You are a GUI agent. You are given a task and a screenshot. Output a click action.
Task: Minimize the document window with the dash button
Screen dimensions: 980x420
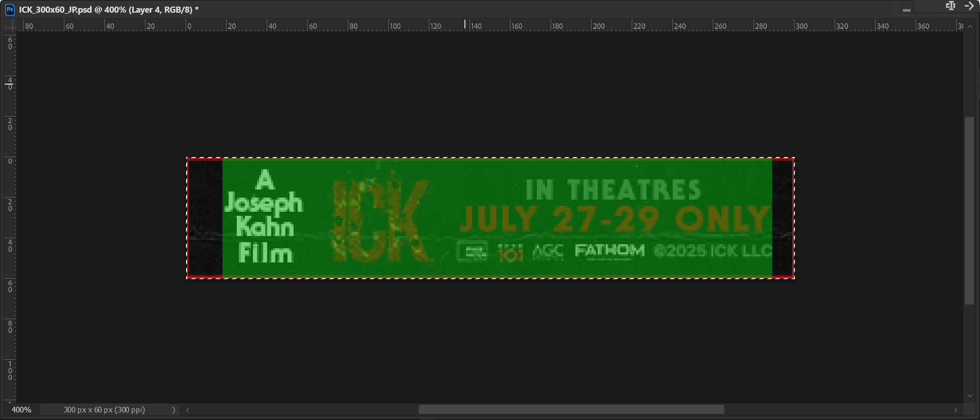(x=906, y=10)
